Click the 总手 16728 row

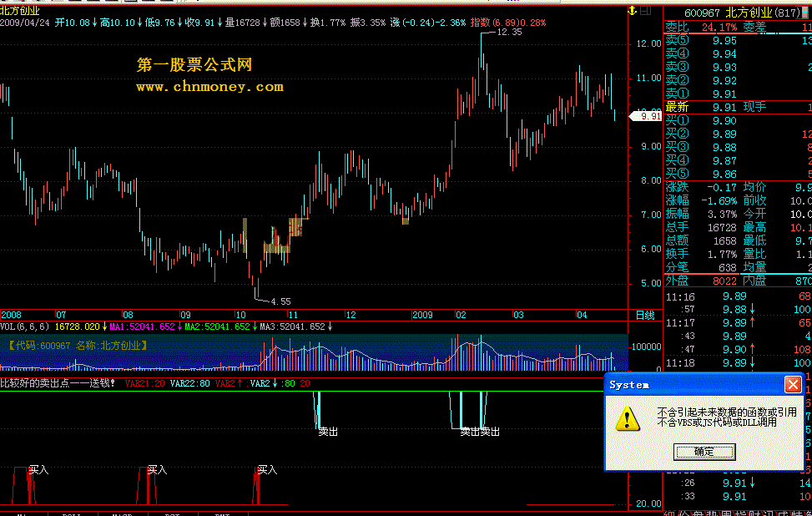[x=701, y=227]
